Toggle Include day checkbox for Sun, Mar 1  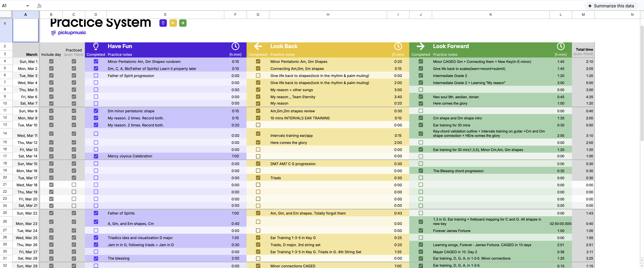(51, 61)
